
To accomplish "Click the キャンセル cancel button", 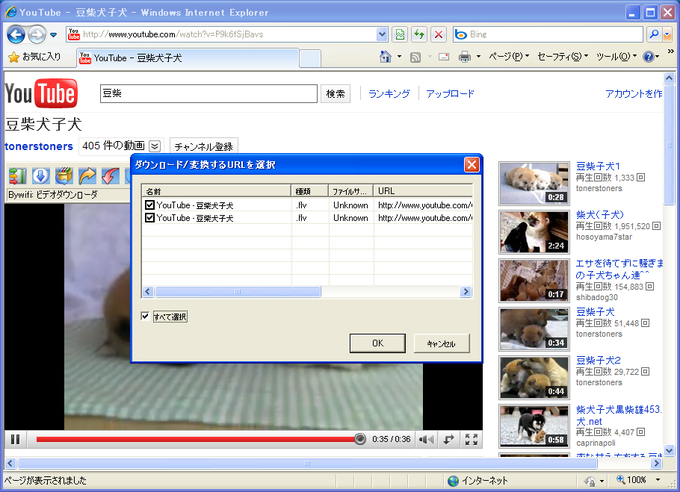I will click(x=441, y=343).
